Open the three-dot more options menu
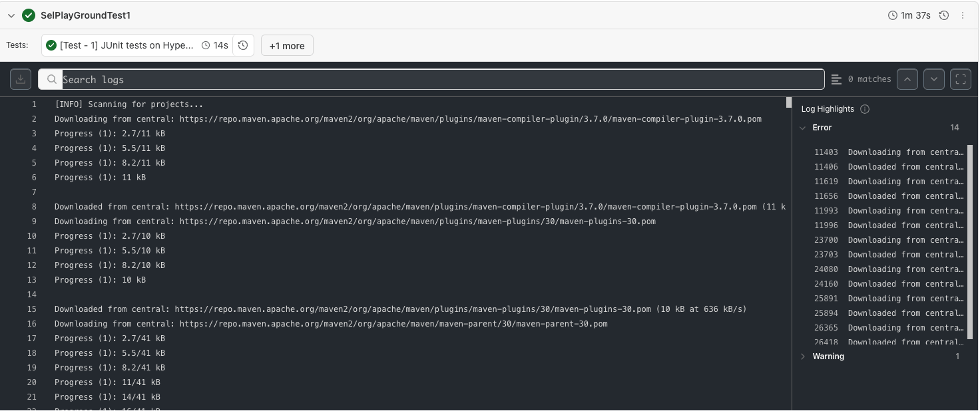980x413 pixels. click(x=963, y=15)
